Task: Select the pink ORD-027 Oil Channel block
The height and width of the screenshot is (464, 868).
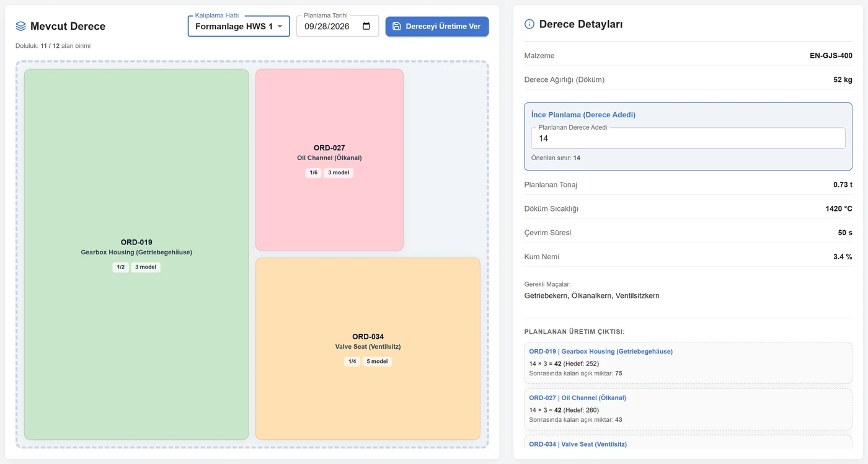Action: [329, 160]
